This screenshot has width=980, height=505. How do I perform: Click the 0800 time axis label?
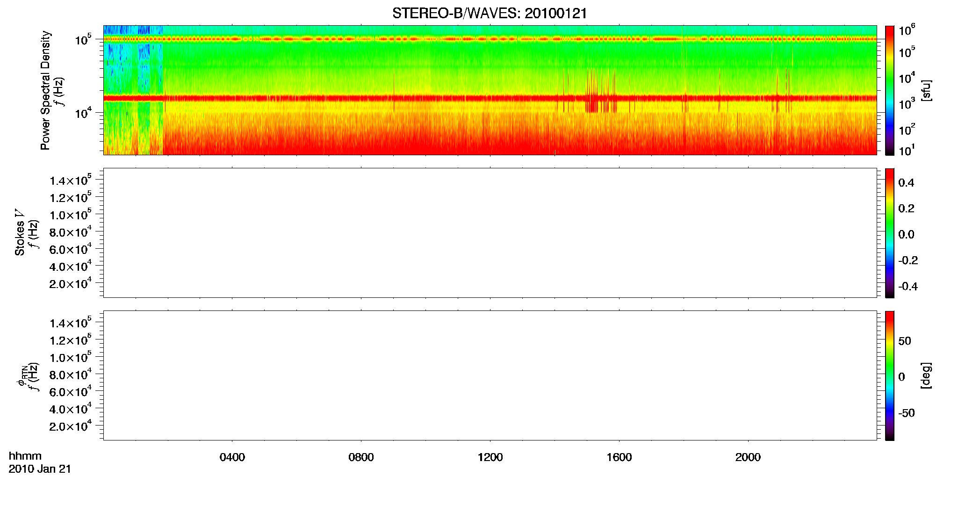pos(361,457)
